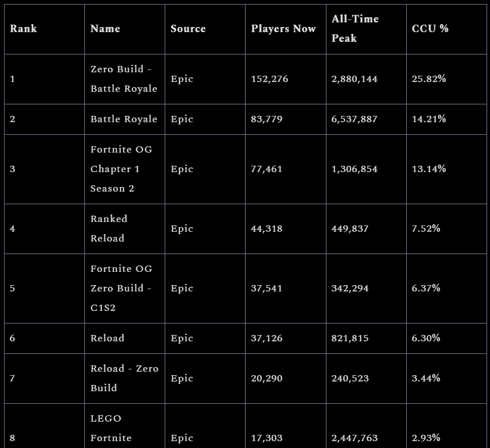The width and height of the screenshot is (490, 448).
Task: Select the Reload - Zero Build entry
Action: 125,379
